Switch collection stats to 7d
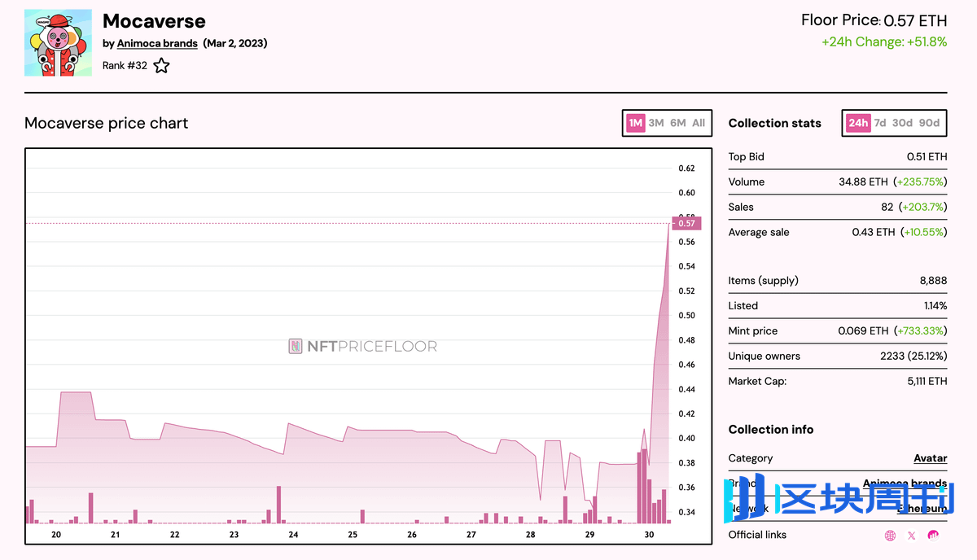The image size is (977, 560). tap(879, 123)
